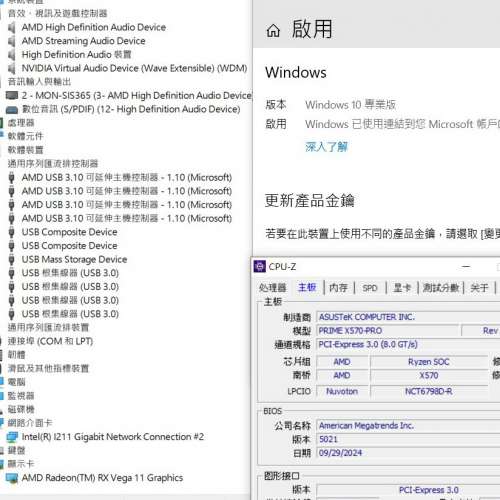Click the 通用序列匯流排控制器 category
500x500 pixels.
pyautogui.click(x=53, y=164)
